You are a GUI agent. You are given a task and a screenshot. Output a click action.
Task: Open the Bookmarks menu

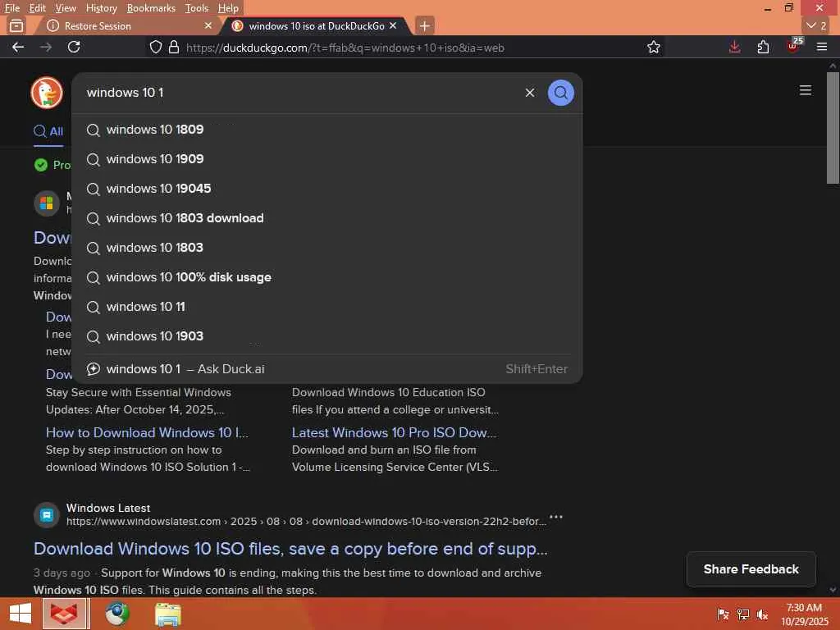(x=151, y=8)
